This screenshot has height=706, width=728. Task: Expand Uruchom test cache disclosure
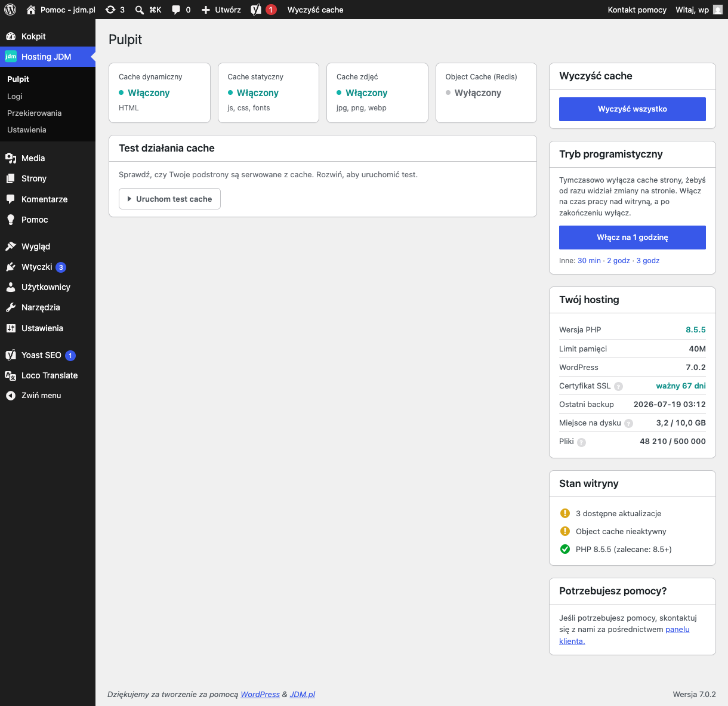[x=170, y=199]
